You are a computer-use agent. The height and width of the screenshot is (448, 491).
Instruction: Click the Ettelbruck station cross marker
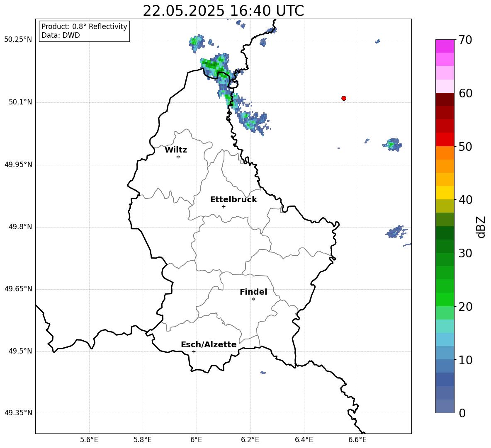224,206
